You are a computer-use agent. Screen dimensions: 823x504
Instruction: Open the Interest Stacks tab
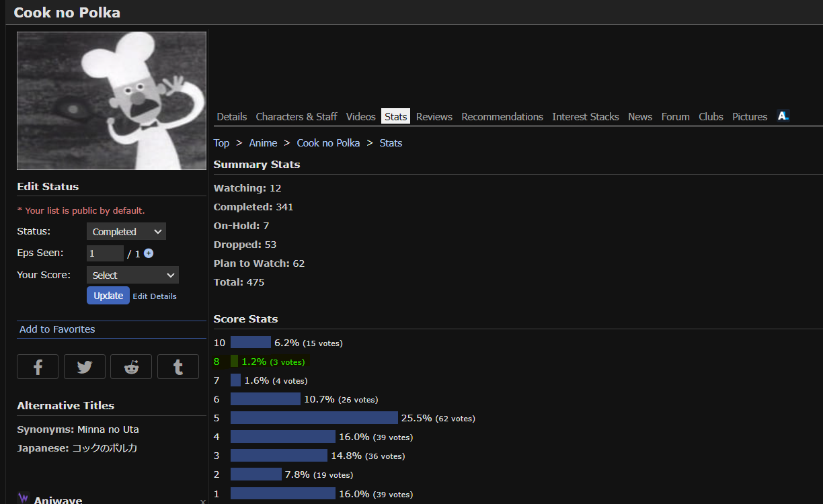pyautogui.click(x=586, y=116)
